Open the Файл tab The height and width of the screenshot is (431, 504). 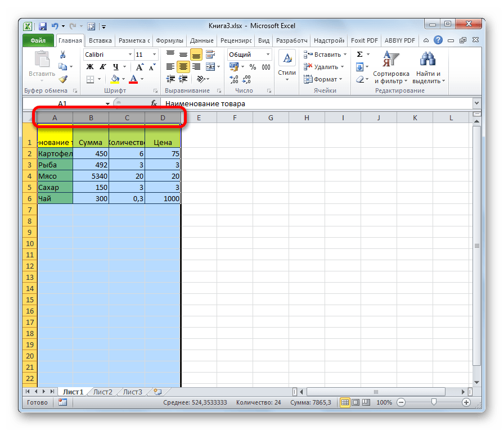[38, 40]
